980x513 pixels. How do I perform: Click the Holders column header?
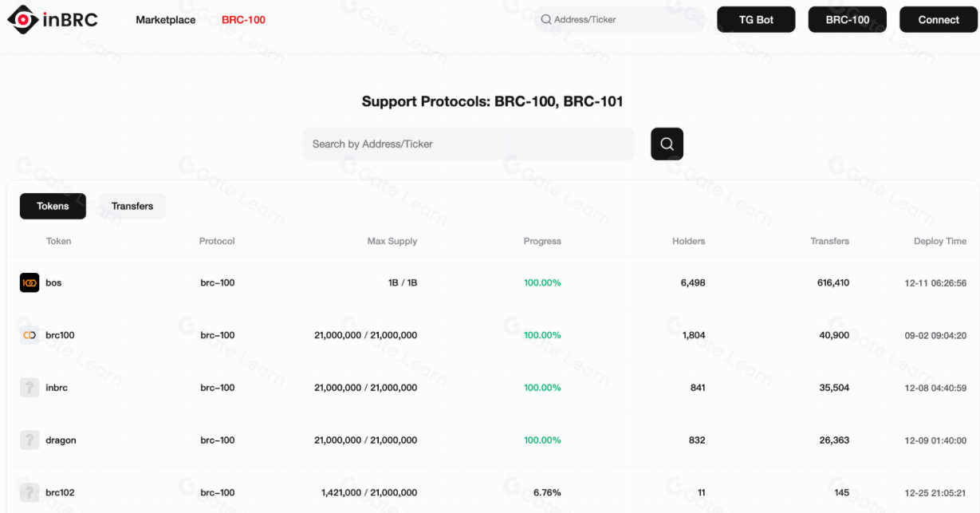pyautogui.click(x=688, y=241)
